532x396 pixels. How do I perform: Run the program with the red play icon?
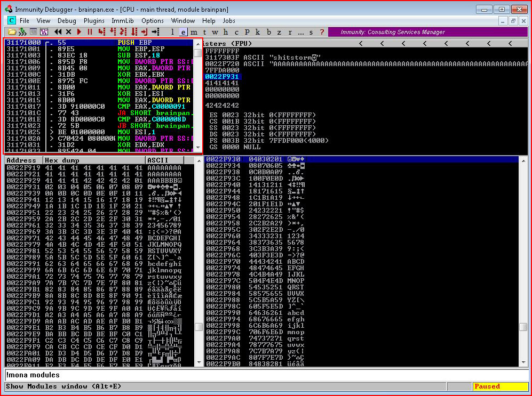(80, 32)
